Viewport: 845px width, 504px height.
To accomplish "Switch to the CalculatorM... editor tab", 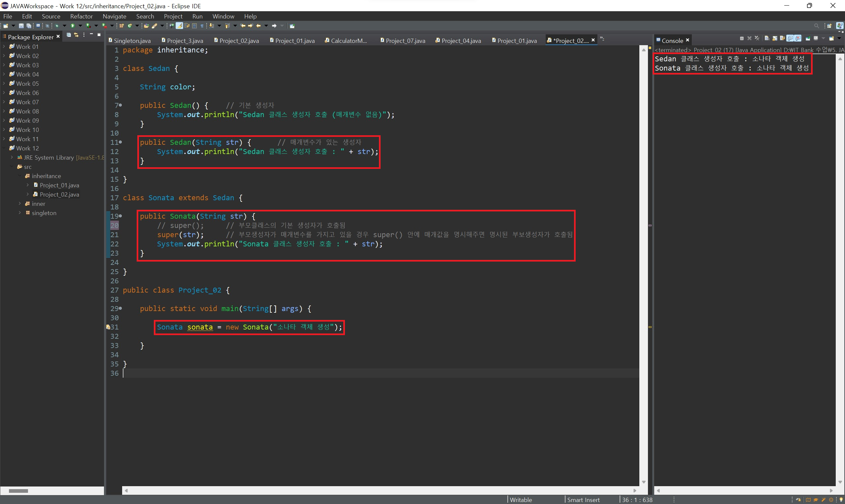I will [348, 41].
